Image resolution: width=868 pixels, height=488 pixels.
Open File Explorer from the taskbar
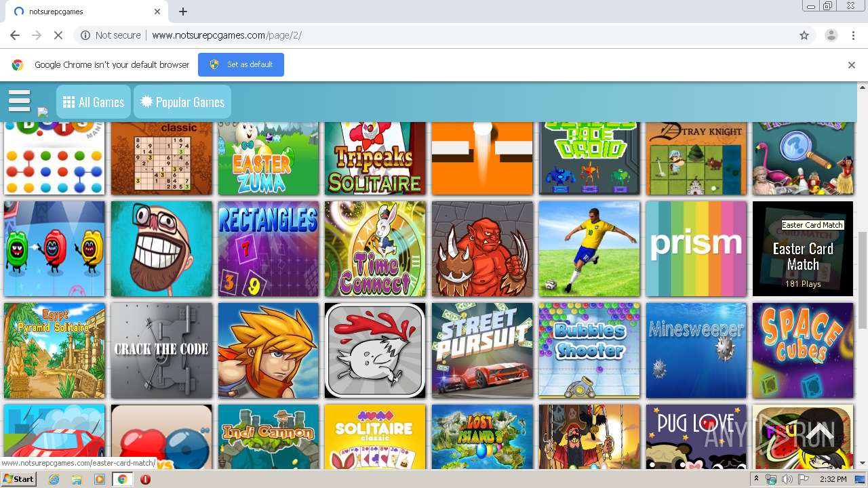click(x=77, y=479)
